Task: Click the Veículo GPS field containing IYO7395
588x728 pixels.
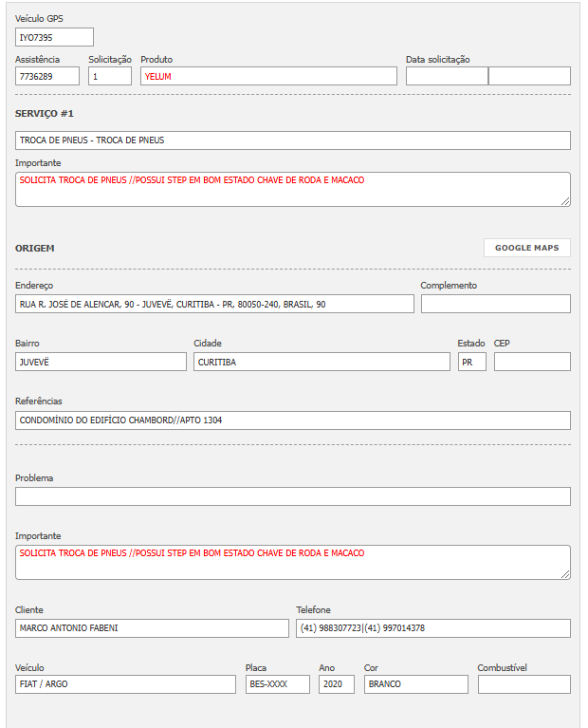Action: point(54,37)
